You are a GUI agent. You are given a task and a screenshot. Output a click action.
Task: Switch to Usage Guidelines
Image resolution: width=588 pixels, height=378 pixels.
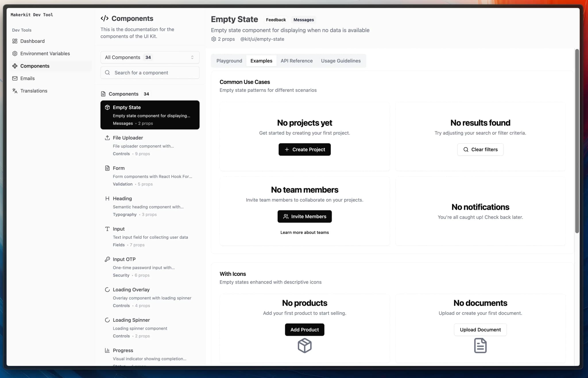[341, 61]
